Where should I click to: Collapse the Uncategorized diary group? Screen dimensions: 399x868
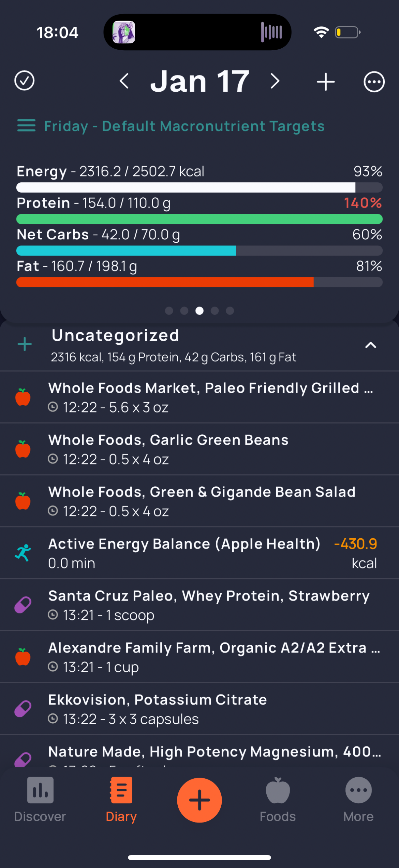(x=370, y=345)
